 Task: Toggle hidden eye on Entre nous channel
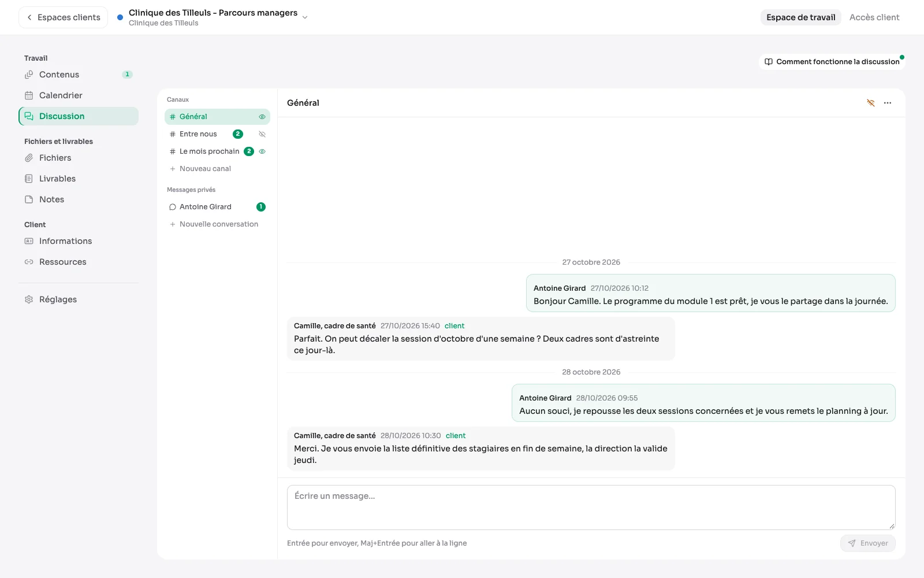coord(262,134)
